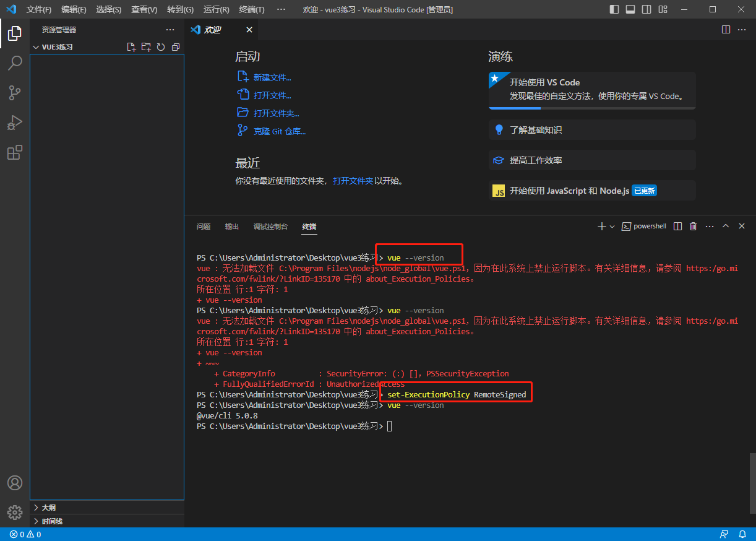Close the terminal panel

click(742, 227)
